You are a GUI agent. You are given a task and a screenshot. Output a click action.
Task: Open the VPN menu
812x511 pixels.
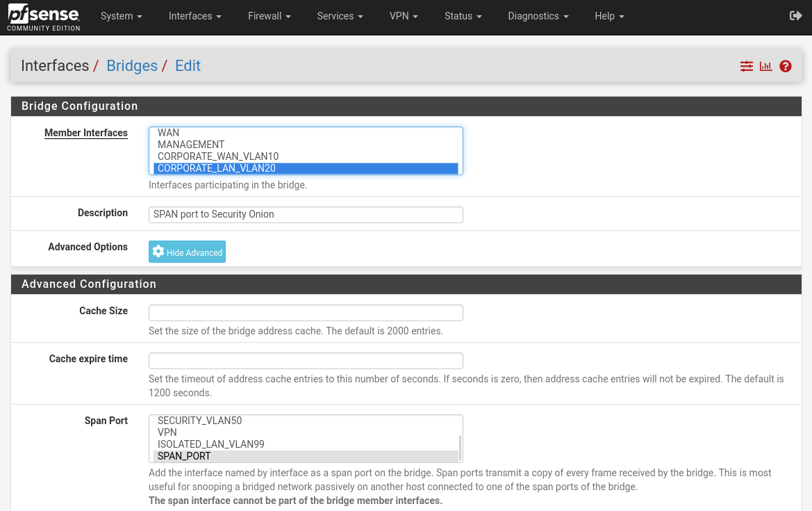404,16
